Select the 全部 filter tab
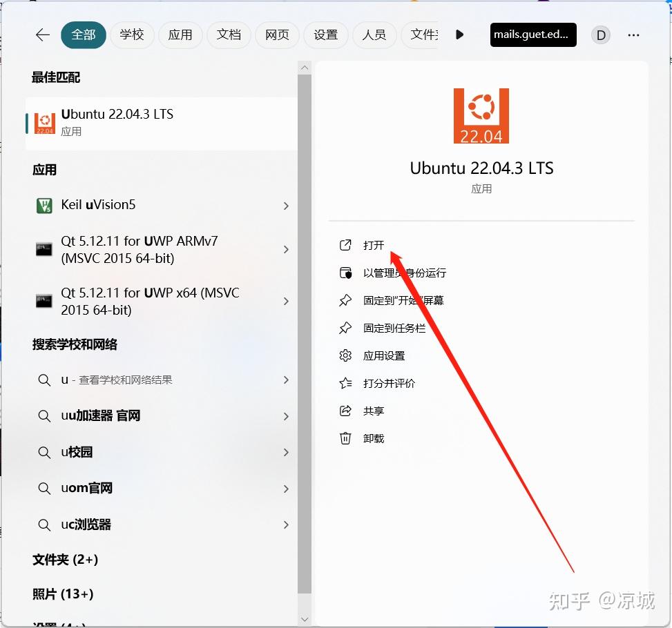Image resolution: width=672 pixels, height=628 pixels. [83, 35]
